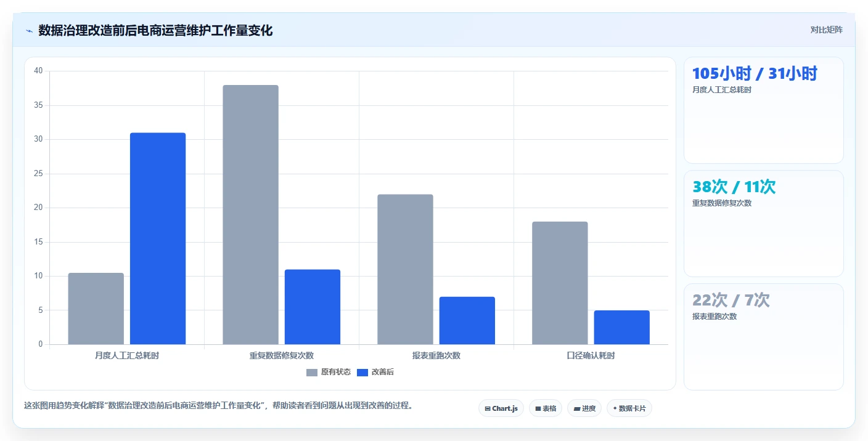This screenshot has width=868, height=441.
Task: Toggle the 改善后 legend entry
Action: [x=375, y=372]
